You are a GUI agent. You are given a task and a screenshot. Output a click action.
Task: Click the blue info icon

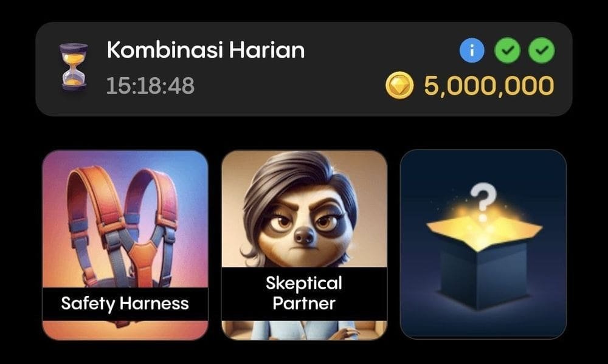pos(472,50)
